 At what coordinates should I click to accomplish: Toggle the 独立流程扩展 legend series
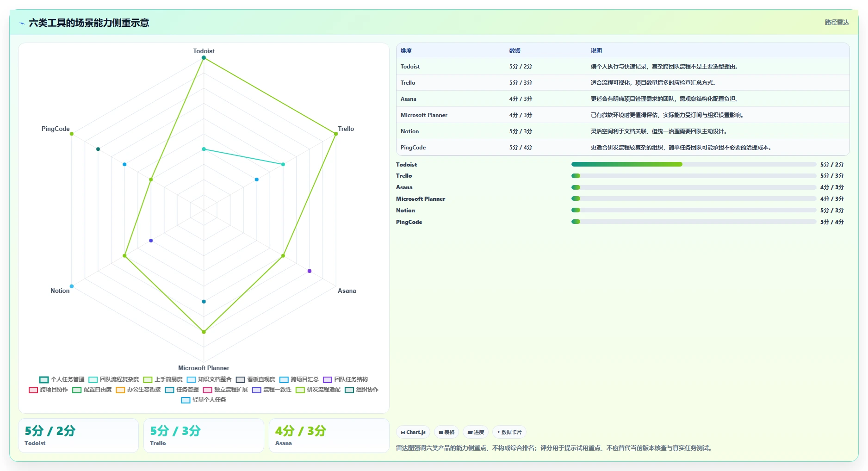225,390
